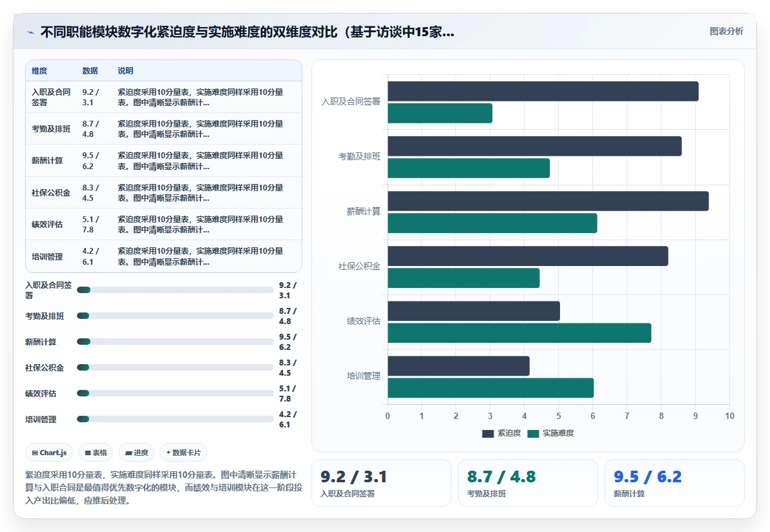Select the 入职及合同签署 cell in the table

point(51,97)
